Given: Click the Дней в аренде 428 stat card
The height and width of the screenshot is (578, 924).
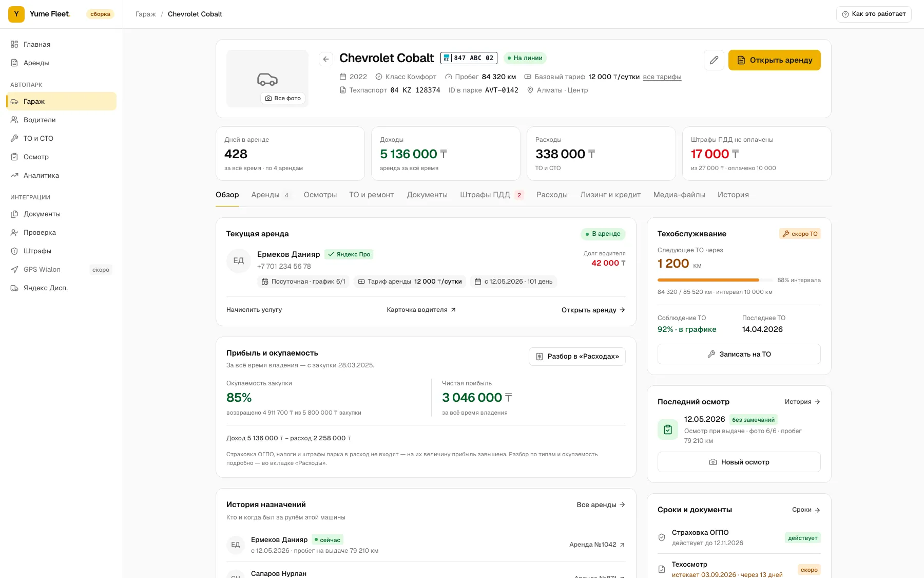Looking at the screenshot, I should (290, 154).
